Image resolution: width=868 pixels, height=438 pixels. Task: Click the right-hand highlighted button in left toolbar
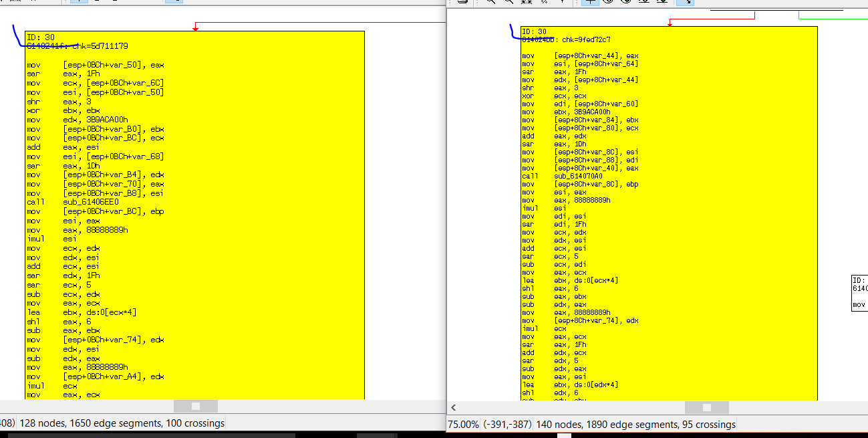pyautogui.click(x=173, y=1)
